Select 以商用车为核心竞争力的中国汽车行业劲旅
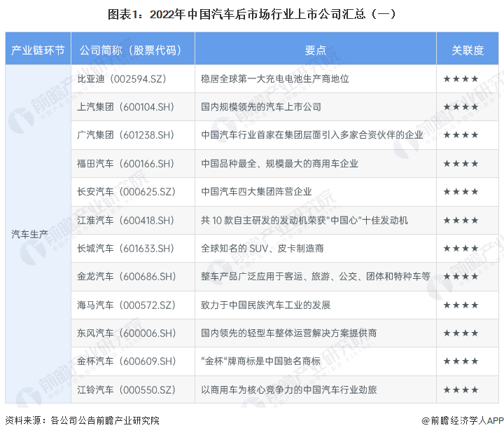Viewport: 504px width, 435px height. click(x=288, y=389)
